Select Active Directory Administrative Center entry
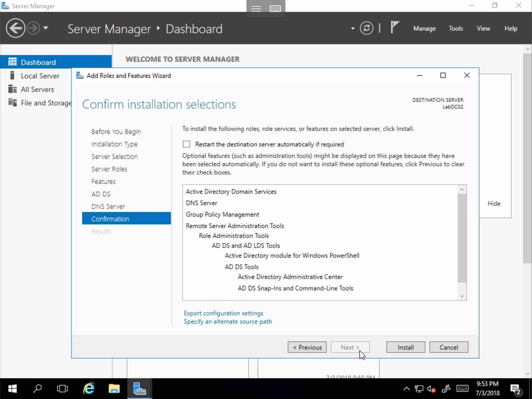The image size is (532, 399). [290, 277]
